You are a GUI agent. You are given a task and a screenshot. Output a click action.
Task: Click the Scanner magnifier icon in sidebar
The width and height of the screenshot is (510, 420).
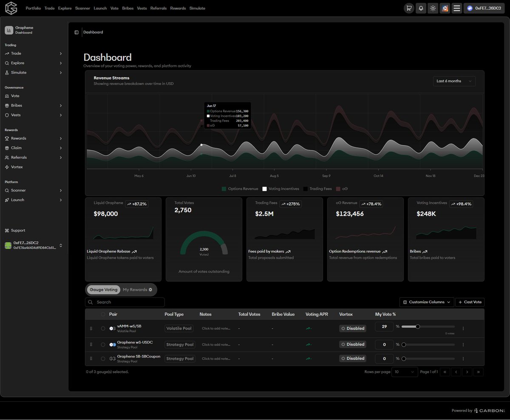7,190
